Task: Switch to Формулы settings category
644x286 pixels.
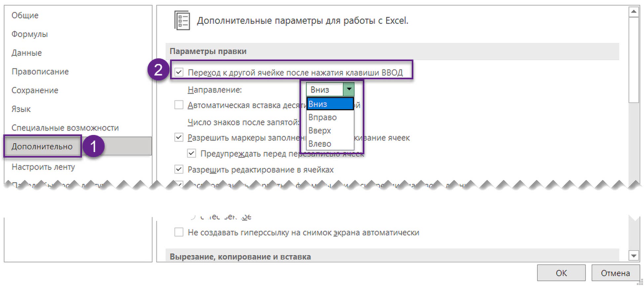Action: (x=30, y=34)
